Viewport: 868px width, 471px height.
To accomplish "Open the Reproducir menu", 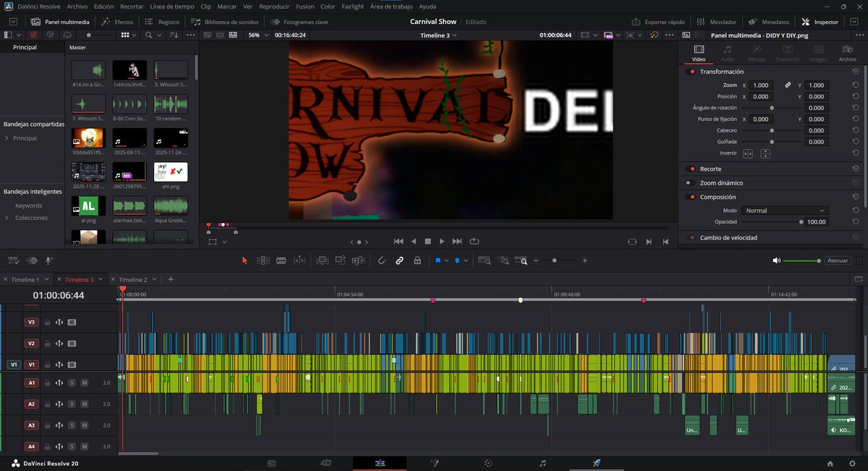I will 273,7.
